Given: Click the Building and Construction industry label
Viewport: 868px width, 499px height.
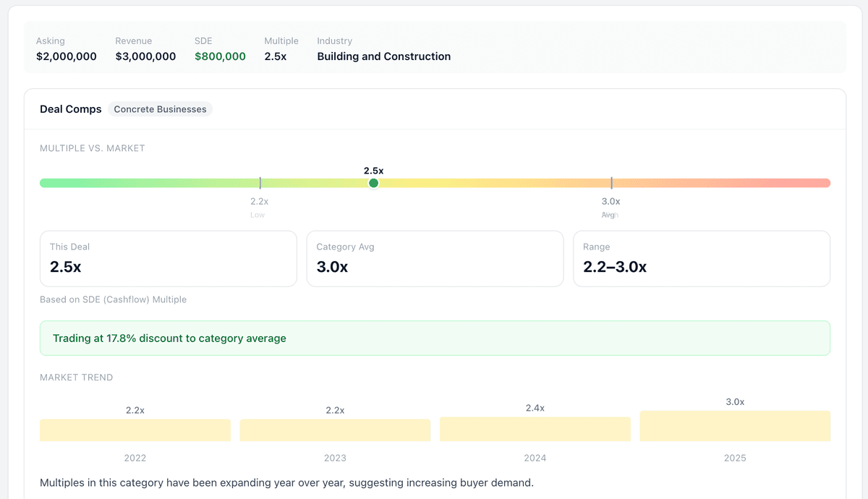Looking at the screenshot, I should (383, 56).
